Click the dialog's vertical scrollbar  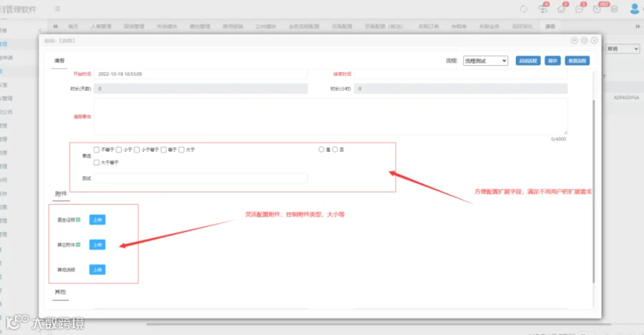point(593,191)
